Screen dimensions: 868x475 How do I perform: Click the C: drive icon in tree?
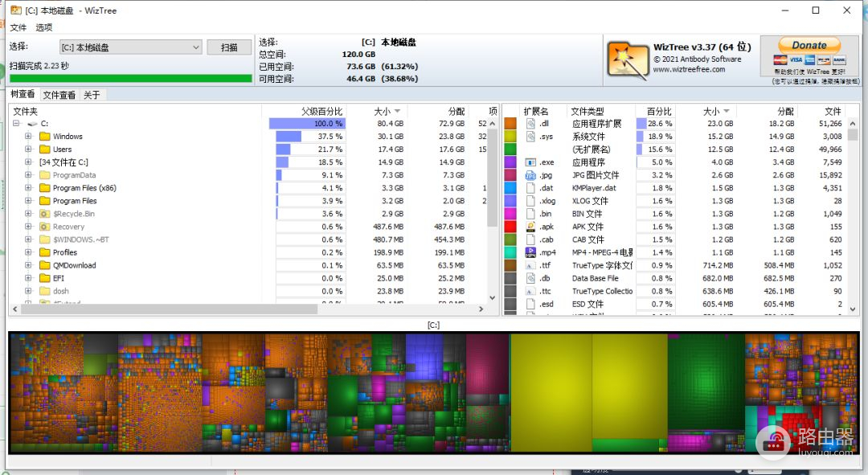tap(32, 124)
